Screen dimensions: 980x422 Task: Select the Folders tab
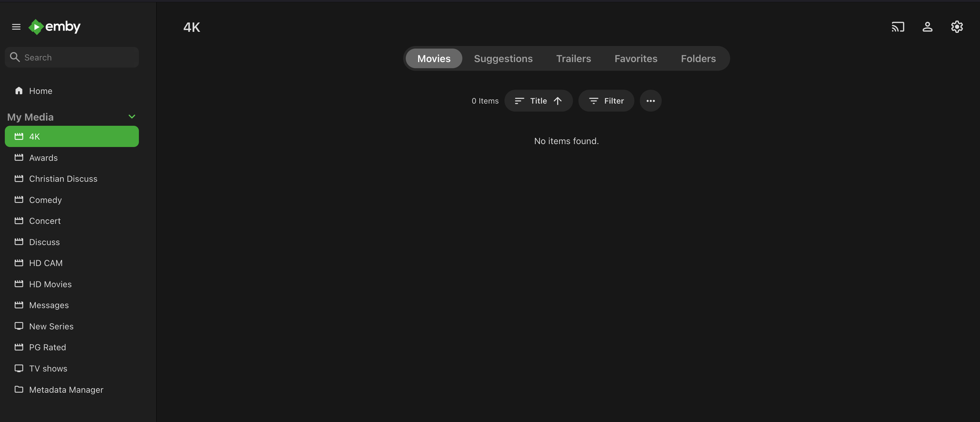698,59
